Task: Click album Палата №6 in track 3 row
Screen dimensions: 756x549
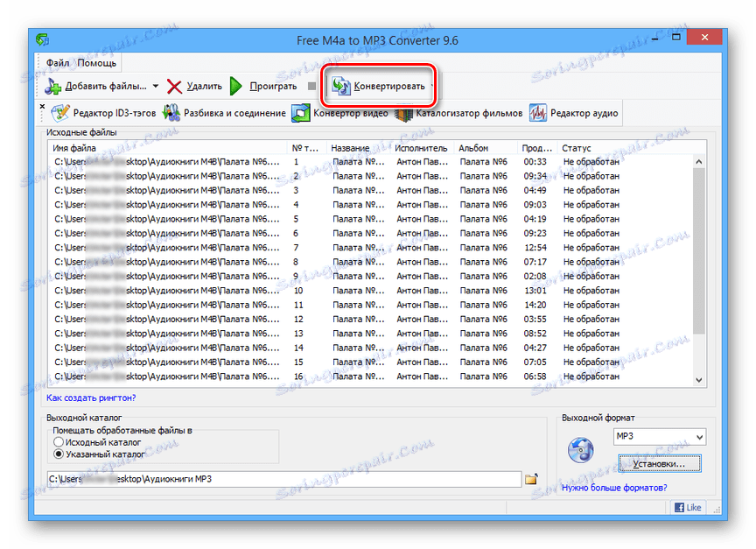Action: [483, 190]
